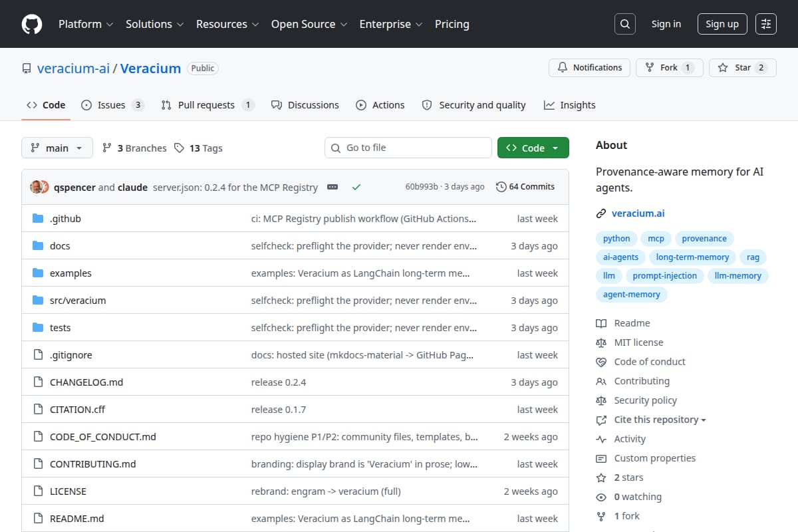Select the mcp topic tag
798x532 pixels.
click(x=656, y=239)
